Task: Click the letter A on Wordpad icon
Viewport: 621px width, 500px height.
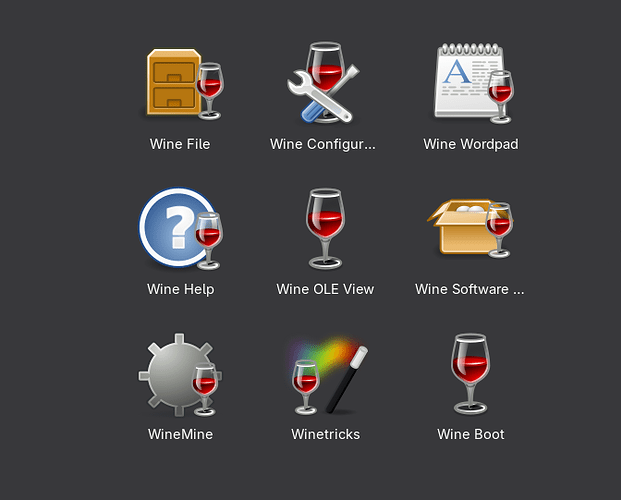Action: coord(456,73)
